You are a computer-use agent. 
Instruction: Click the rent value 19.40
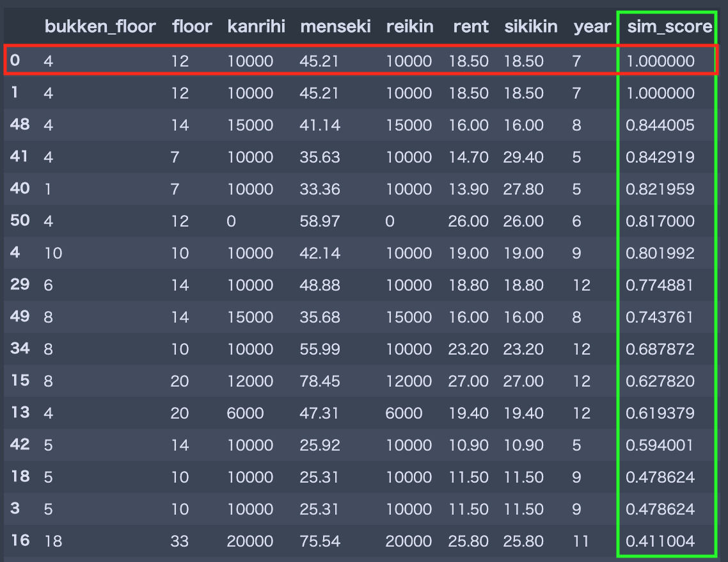(468, 413)
